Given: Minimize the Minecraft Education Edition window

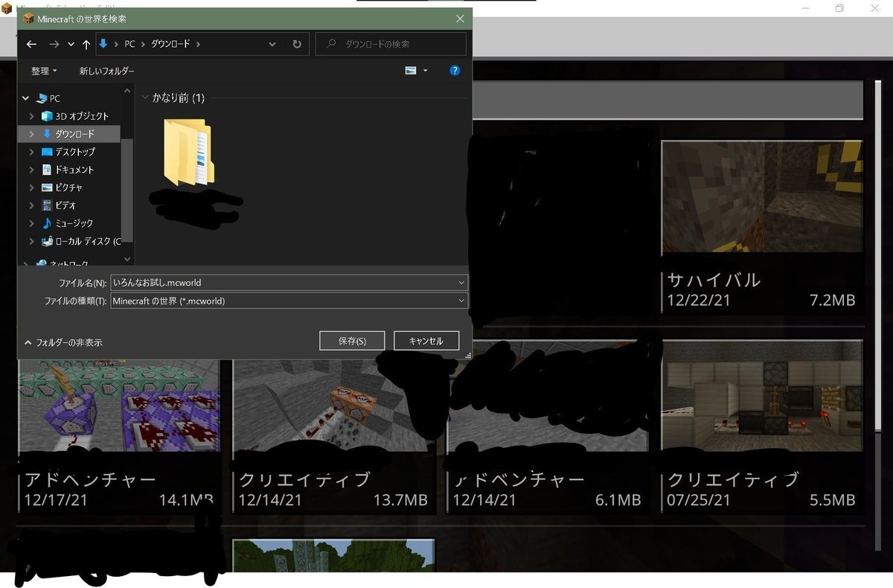Looking at the screenshot, I should click(x=807, y=8).
